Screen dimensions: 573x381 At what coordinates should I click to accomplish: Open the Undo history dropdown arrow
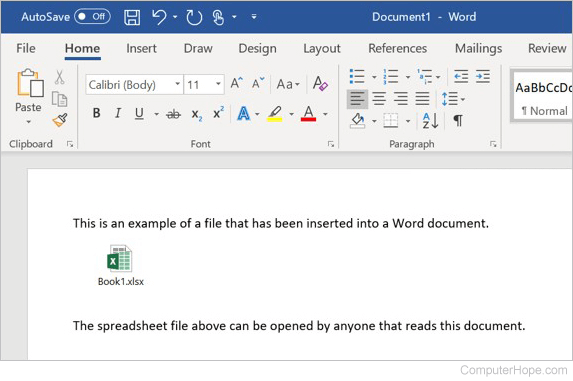(175, 17)
